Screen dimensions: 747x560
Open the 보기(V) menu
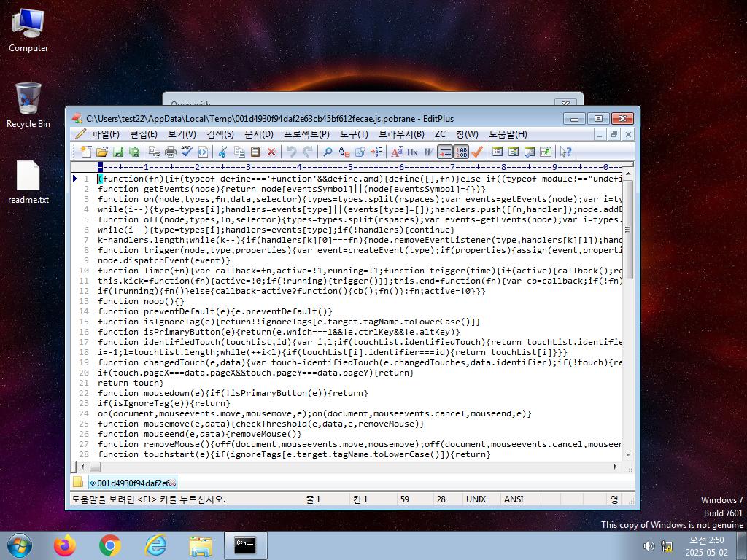tap(182, 134)
